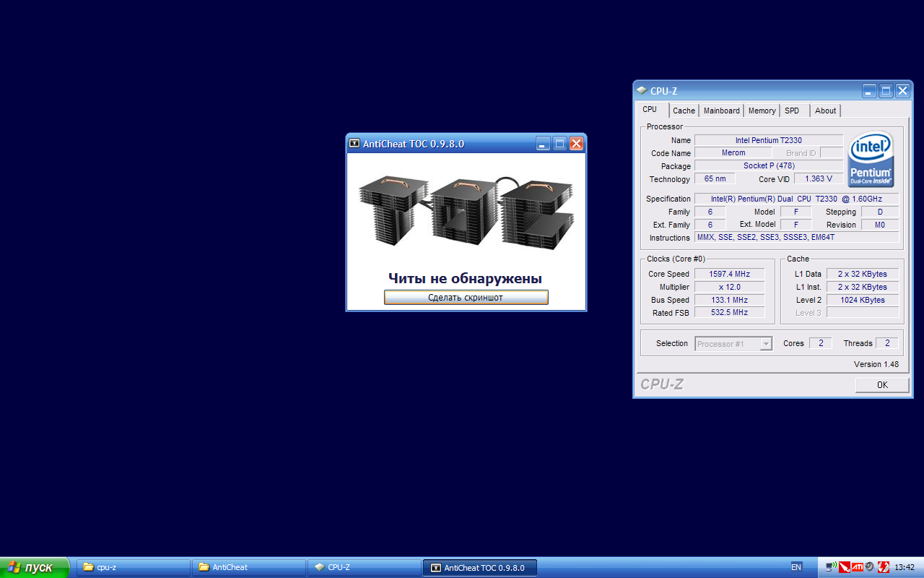Click the Читы не обнаружены status text
Screen dimensions: 924x578
[465, 279]
